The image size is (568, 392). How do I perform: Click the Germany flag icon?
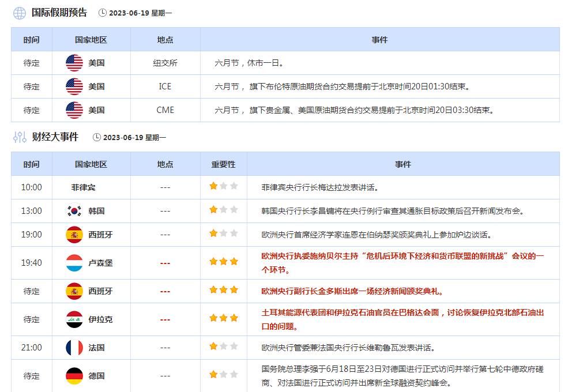pos(74,376)
